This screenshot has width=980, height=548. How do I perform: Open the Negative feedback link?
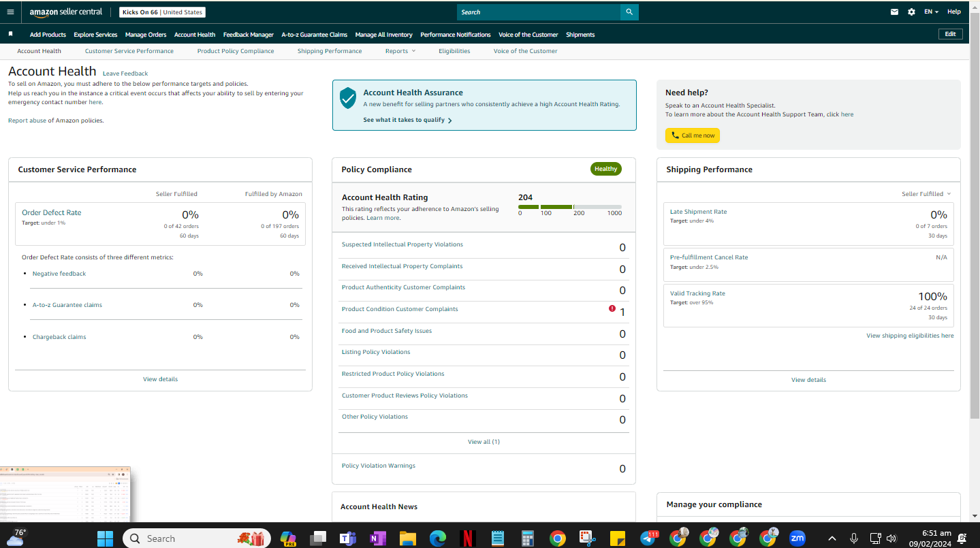pos(59,274)
